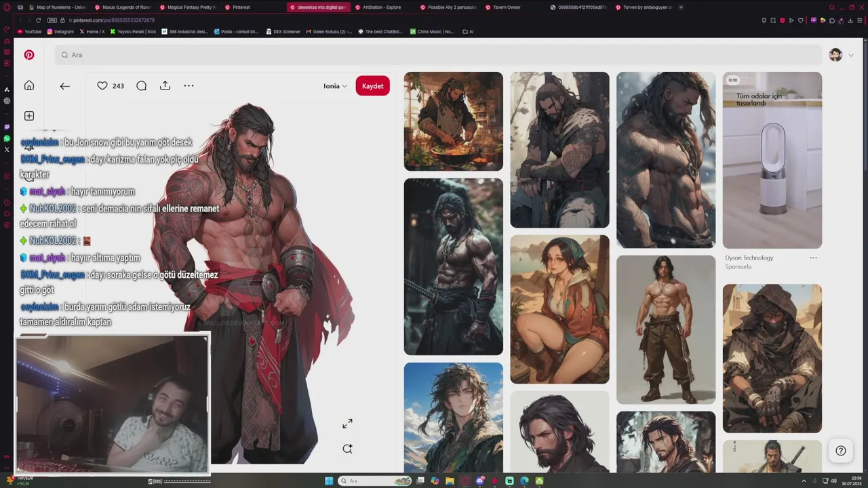Switch to Tarven by andanguyen tab

click(644, 7)
